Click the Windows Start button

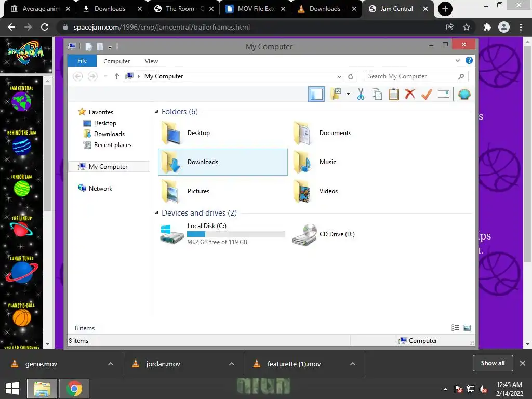point(12,389)
